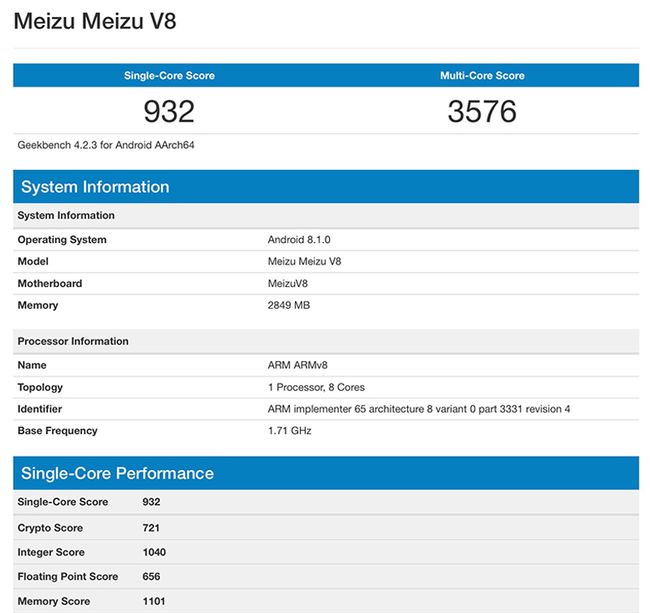The height and width of the screenshot is (613, 650).
Task: Click the Operating System row label
Action: click(62, 240)
